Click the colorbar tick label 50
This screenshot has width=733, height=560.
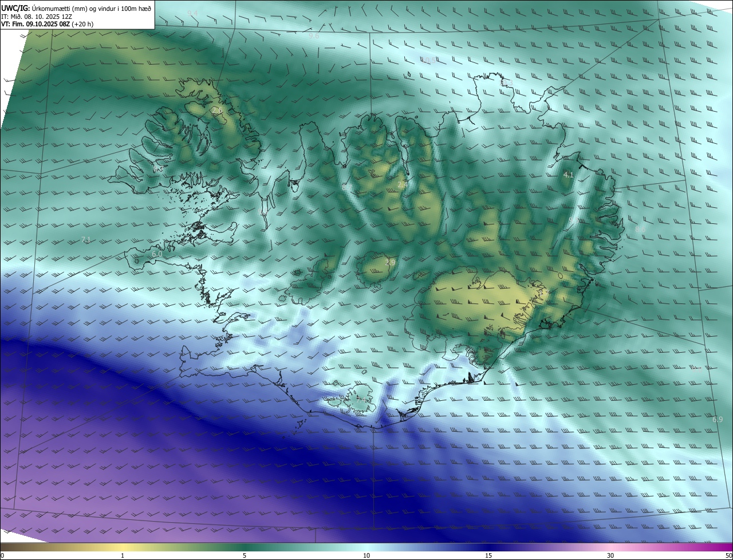coord(729,555)
